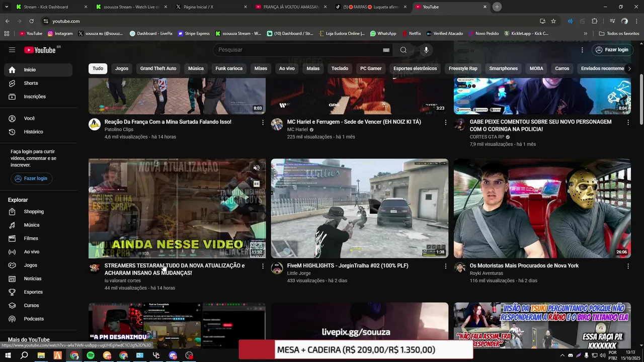
Task: Open the Netflix bookmark
Action: point(411,34)
